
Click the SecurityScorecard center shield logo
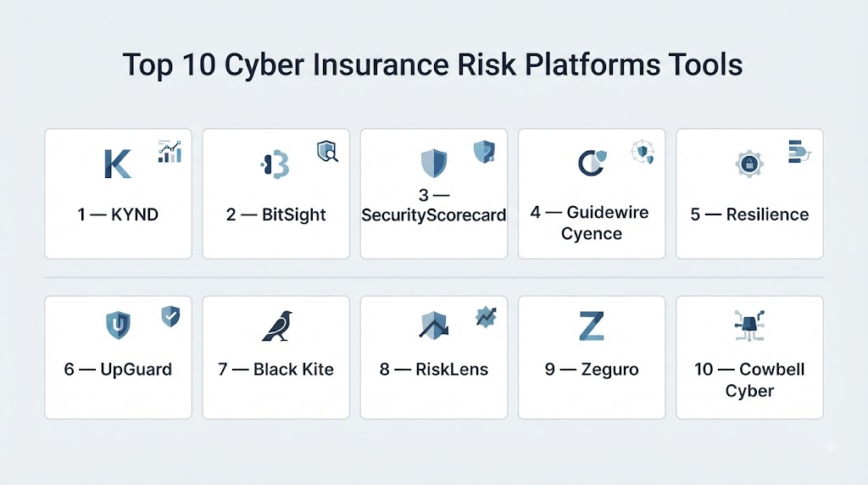[433, 164]
